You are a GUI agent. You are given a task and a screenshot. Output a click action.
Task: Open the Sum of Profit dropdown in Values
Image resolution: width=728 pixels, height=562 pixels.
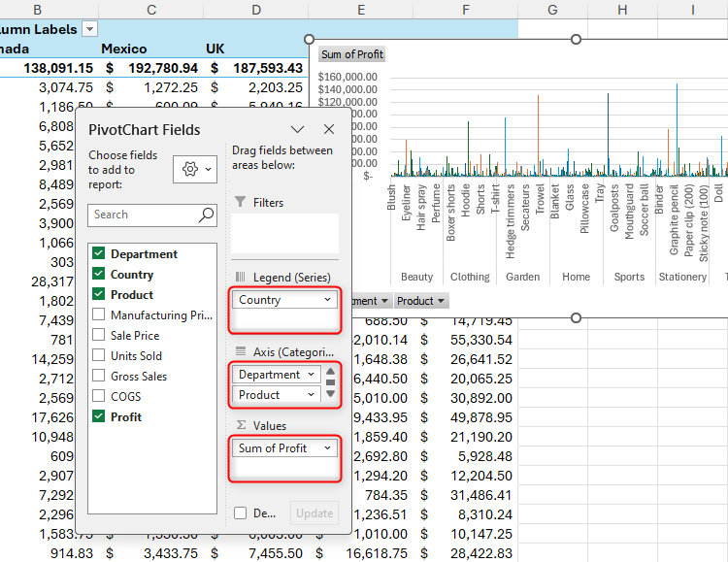point(327,448)
